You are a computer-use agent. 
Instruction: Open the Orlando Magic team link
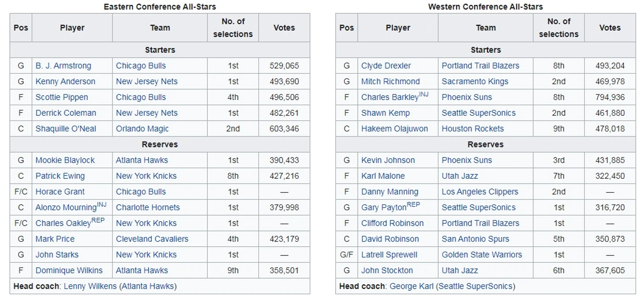coord(142,129)
